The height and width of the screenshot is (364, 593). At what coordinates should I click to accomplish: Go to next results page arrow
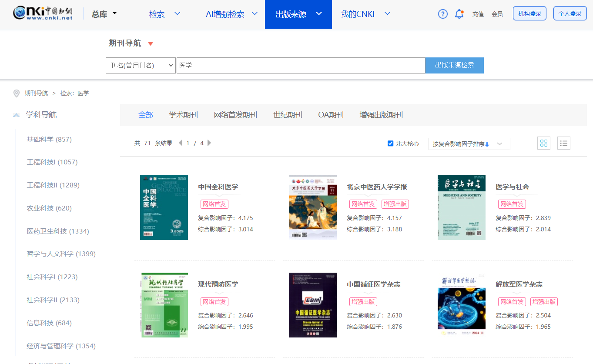[x=209, y=143]
